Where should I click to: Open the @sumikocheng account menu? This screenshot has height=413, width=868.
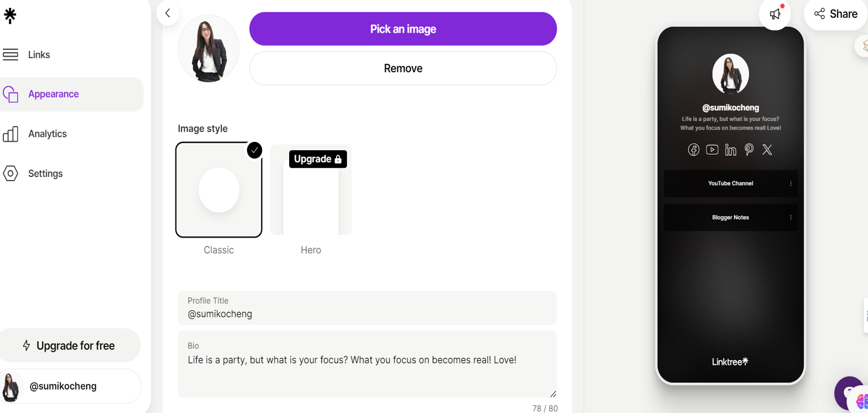click(x=70, y=386)
